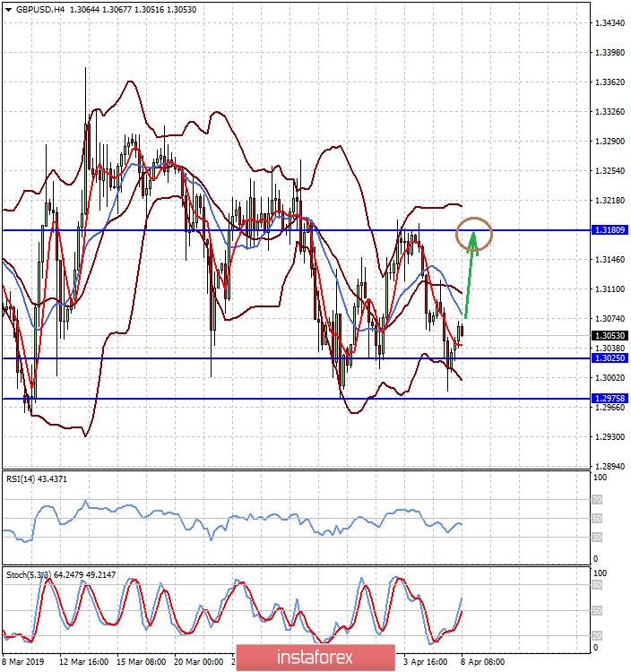Select the 12 Mar 16:00 time label
Viewport: 631px width, 672px height.
84,662
